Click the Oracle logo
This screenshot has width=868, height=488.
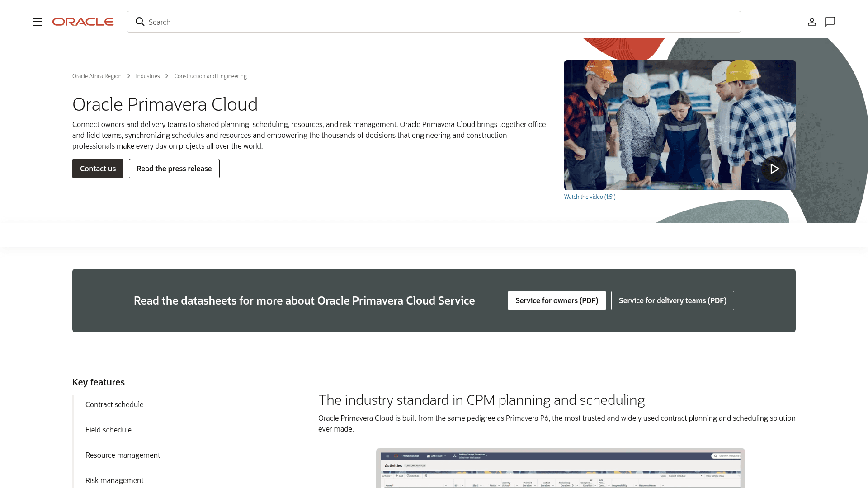click(x=83, y=22)
